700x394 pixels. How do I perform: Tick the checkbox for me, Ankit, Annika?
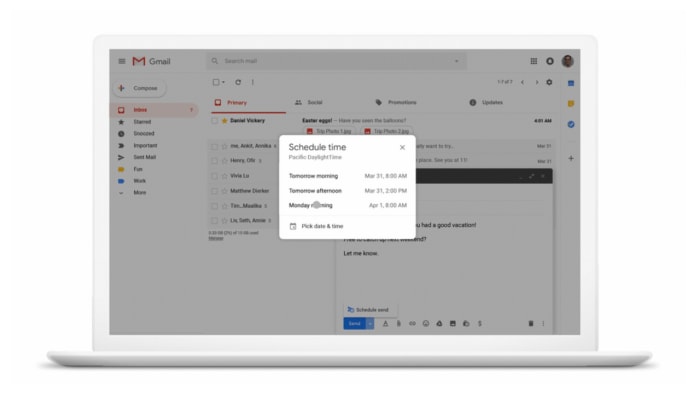(215, 146)
